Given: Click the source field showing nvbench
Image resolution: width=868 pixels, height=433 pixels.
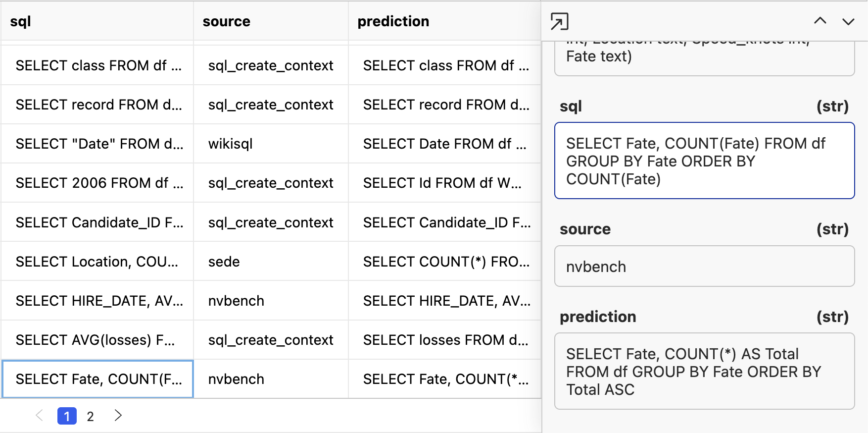Looking at the screenshot, I should click(x=704, y=266).
